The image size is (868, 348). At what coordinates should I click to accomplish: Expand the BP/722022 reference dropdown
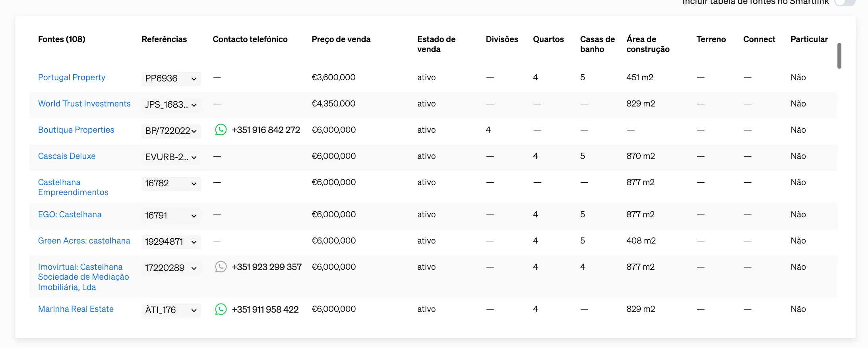[x=171, y=131]
